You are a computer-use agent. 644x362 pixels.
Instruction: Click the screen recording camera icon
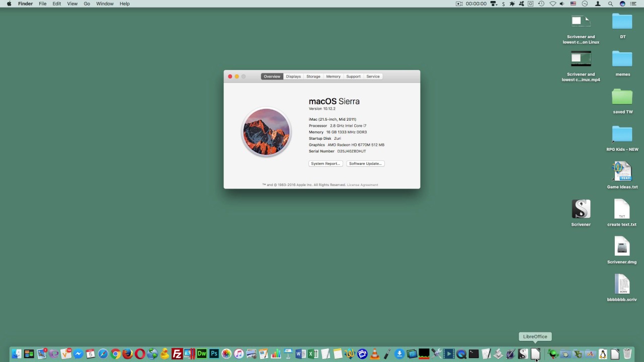(459, 4)
